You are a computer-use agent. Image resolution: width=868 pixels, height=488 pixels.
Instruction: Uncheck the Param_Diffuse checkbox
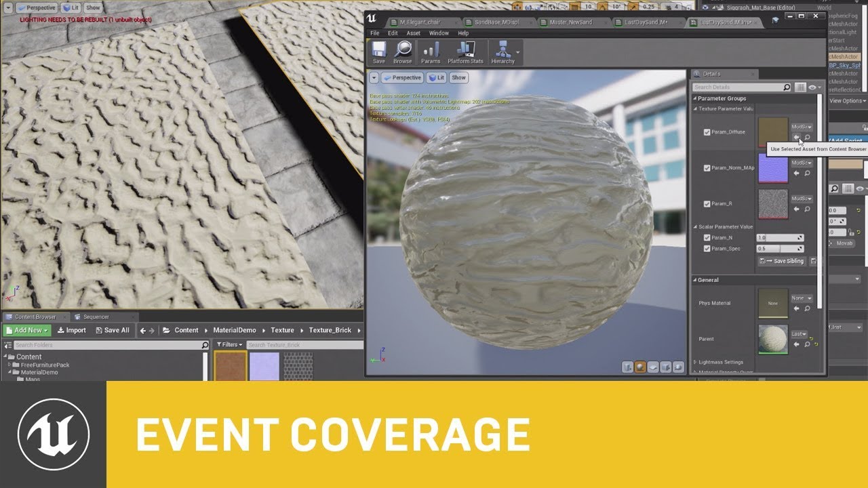coord(707,132)
